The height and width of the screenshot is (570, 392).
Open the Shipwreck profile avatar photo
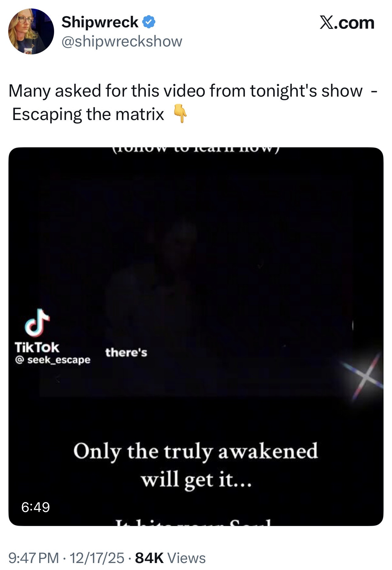click(x=31, y=32)
